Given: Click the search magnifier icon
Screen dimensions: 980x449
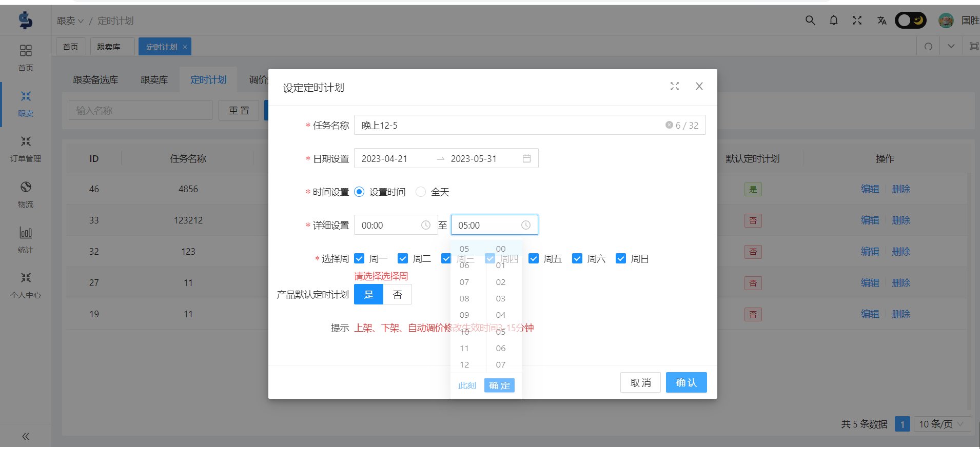Looking at the screenshot, I should pyautogui.click(x=810, y=21).
